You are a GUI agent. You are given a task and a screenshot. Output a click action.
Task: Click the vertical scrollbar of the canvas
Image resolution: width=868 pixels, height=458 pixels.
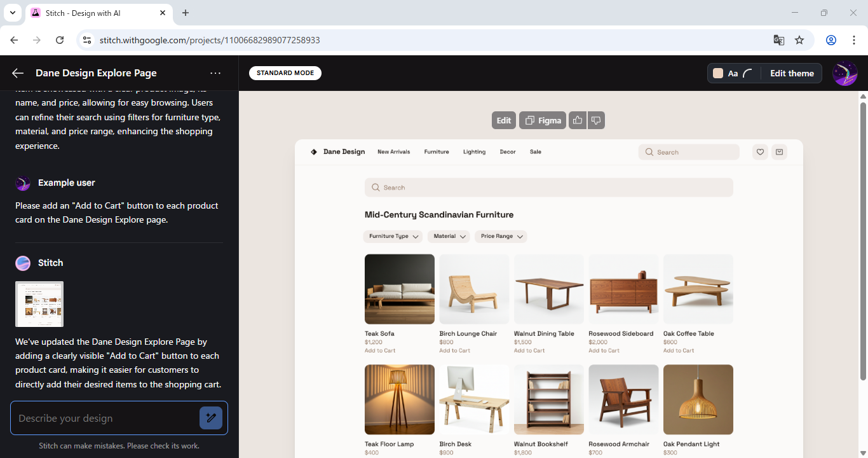863,240
